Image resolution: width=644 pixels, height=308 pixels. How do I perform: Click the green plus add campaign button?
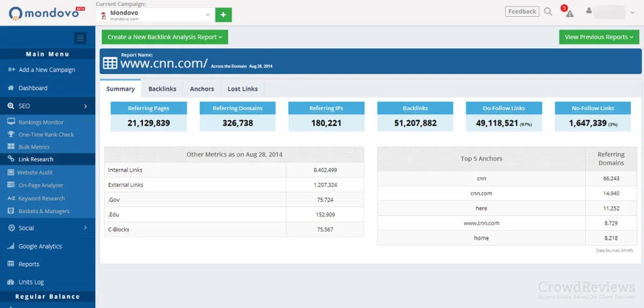[223, 15]
